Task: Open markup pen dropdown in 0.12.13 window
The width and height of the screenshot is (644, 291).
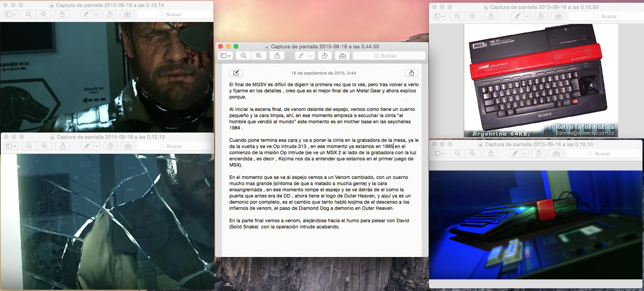Action: click(x=97, y=146)
